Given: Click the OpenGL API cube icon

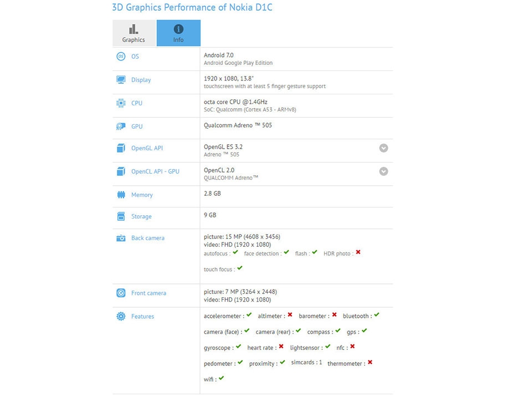Looking at the screenshot, I should coord(121,148).
